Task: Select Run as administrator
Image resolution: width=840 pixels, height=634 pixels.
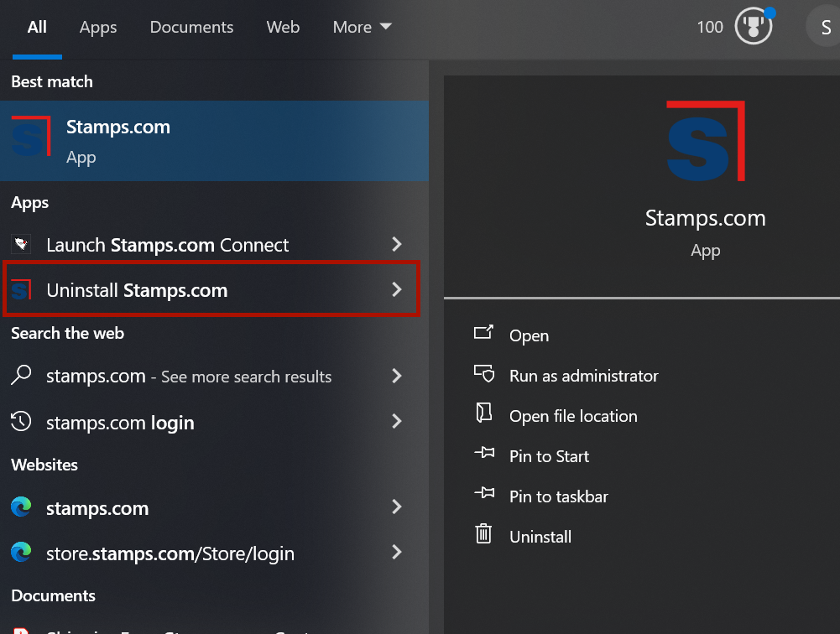Action: click(583, 375)
